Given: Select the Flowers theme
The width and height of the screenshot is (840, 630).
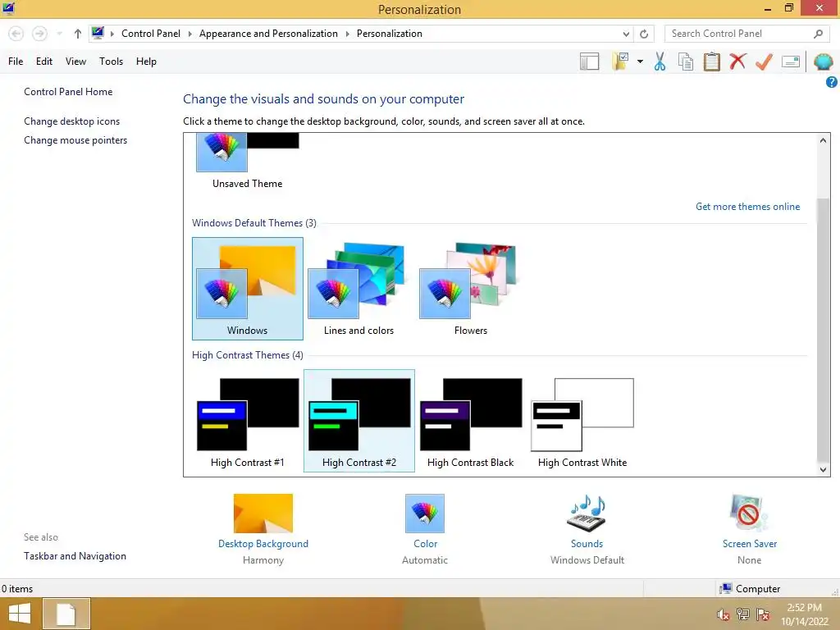Looking at the screenshot, I should tap(470, 289).
